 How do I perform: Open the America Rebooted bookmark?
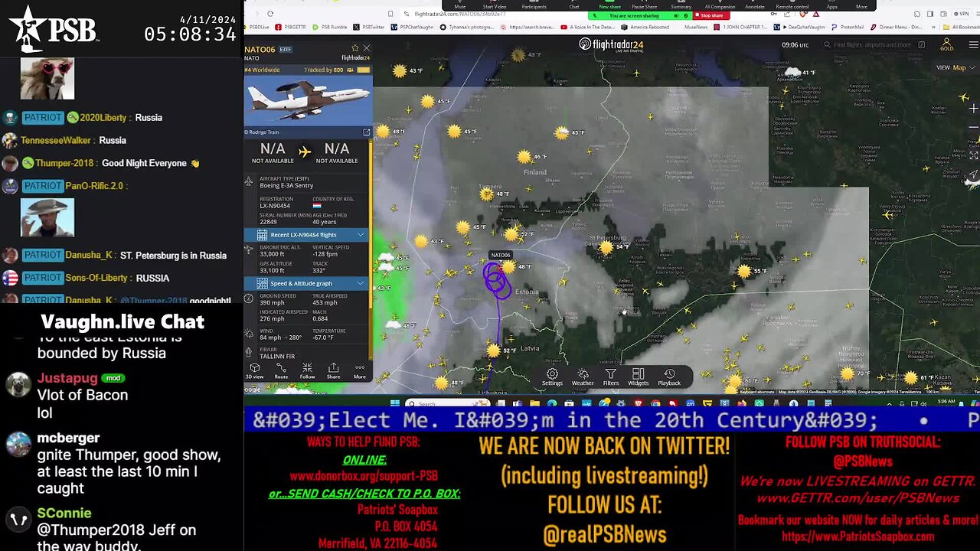coord(645,27)
